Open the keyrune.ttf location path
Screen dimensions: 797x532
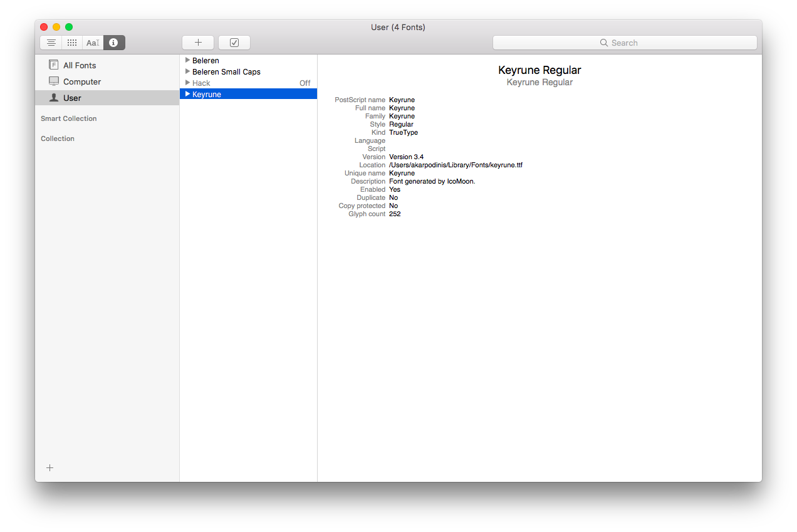click(x=456, y=165)
